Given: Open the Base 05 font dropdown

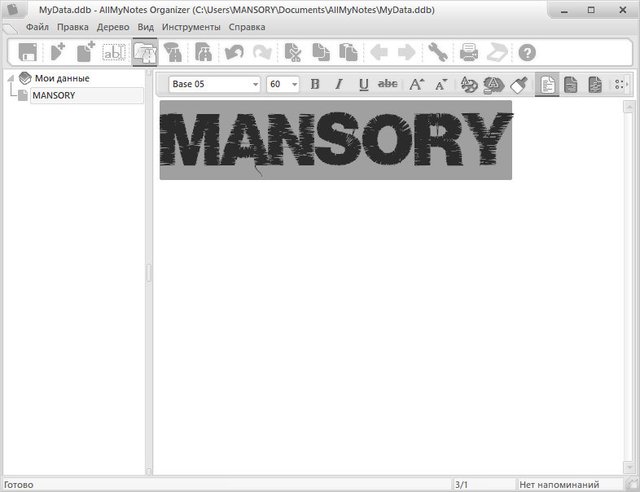Looking at the screenshot, I should point(214,85).
